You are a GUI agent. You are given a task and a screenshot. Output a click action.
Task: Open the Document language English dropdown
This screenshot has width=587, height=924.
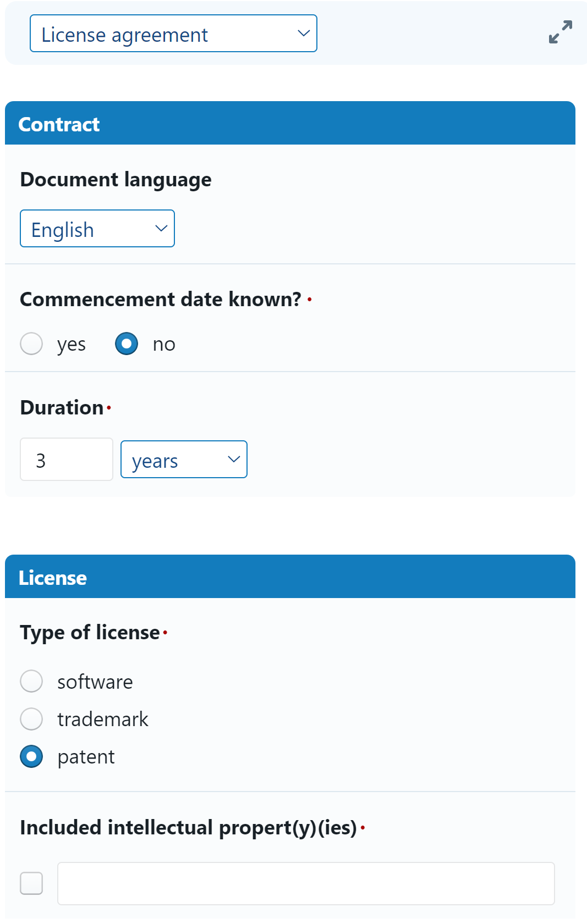(97, 229)
